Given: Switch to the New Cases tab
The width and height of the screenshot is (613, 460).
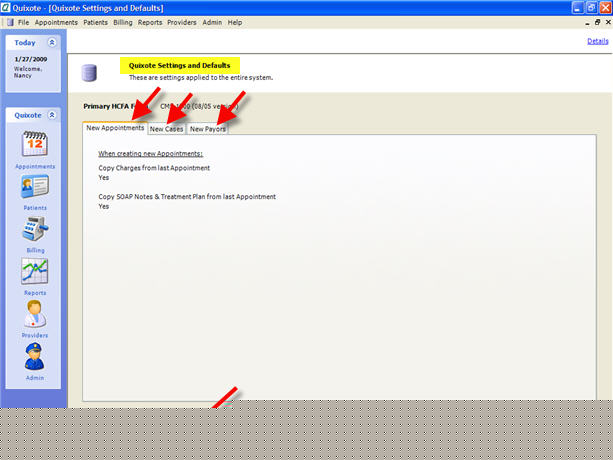Looking at the screenshot, I should pos(167,129).
